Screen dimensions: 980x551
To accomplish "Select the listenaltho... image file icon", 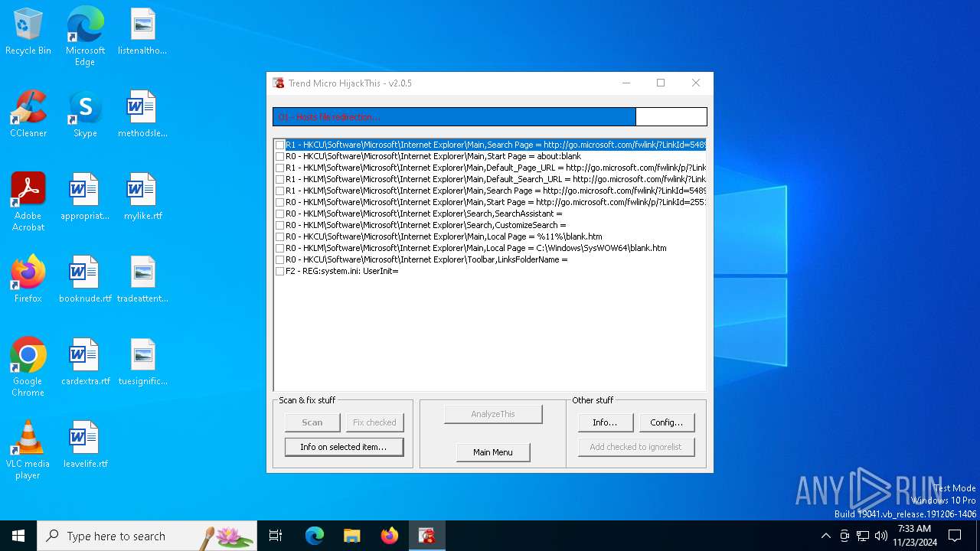I will (x=142, y=32).
